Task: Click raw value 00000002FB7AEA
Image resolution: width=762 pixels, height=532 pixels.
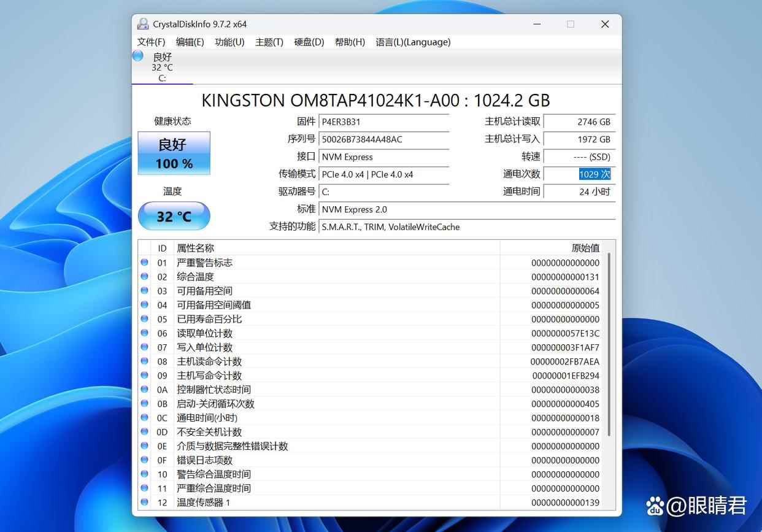Action: pyautogui.click(x=565, y=361)
